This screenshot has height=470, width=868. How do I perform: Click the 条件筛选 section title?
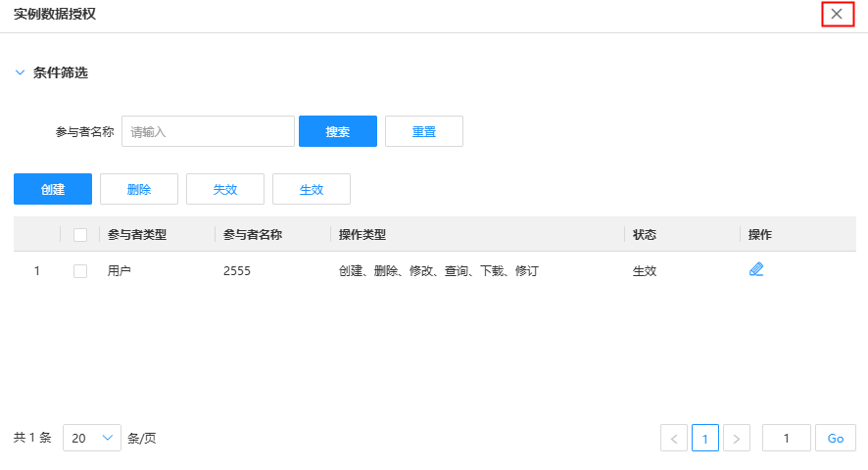61,72
